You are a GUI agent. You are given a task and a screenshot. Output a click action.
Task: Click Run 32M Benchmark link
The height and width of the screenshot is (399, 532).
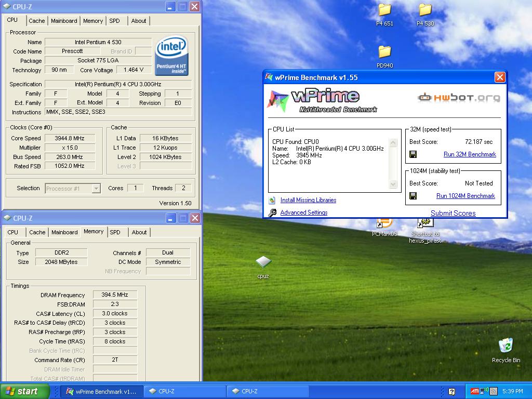point(470,154)
